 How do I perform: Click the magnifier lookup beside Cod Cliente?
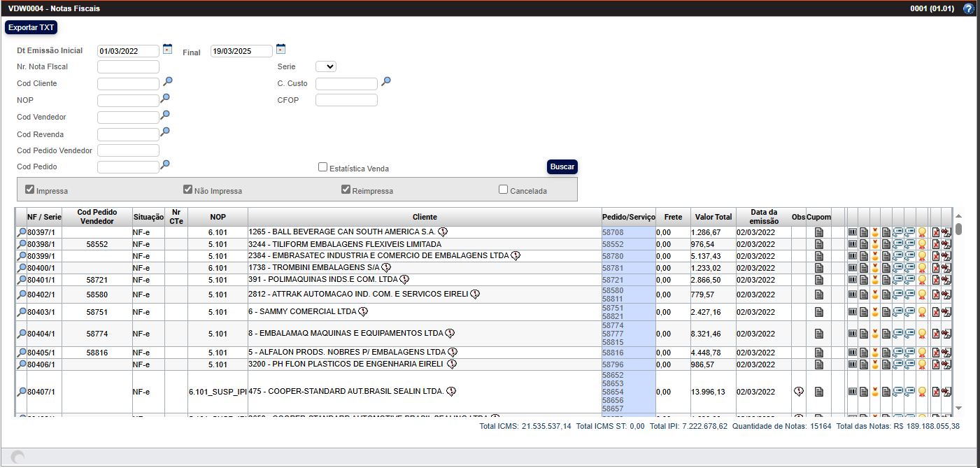(x=167, y=82)
